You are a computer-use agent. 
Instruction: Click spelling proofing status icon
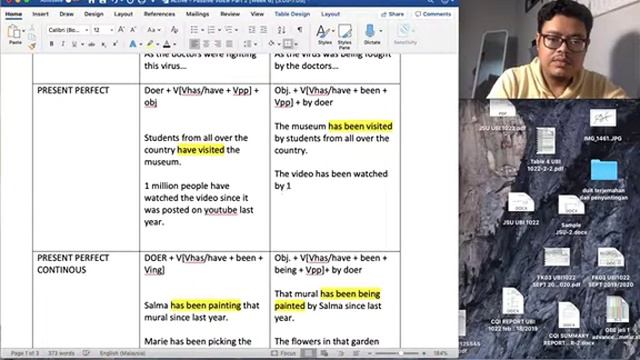pyautogui.click(x=86, y=353)
